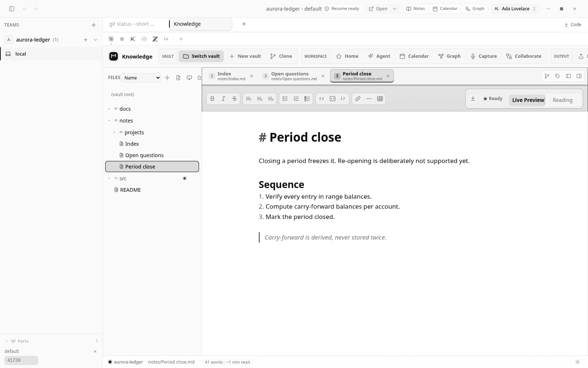Create a New vault
The image size is (588, 368).
point(245,56)
